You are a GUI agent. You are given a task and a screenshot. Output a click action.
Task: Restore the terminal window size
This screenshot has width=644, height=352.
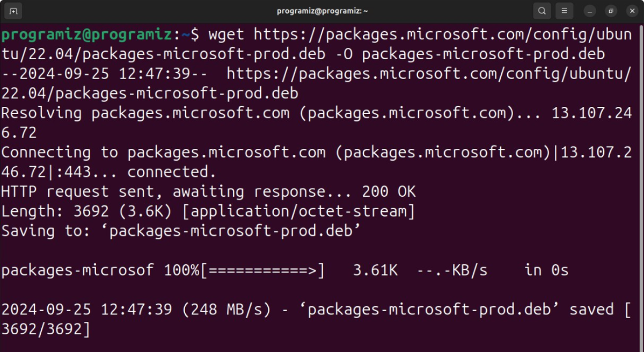tap(610, 10)
